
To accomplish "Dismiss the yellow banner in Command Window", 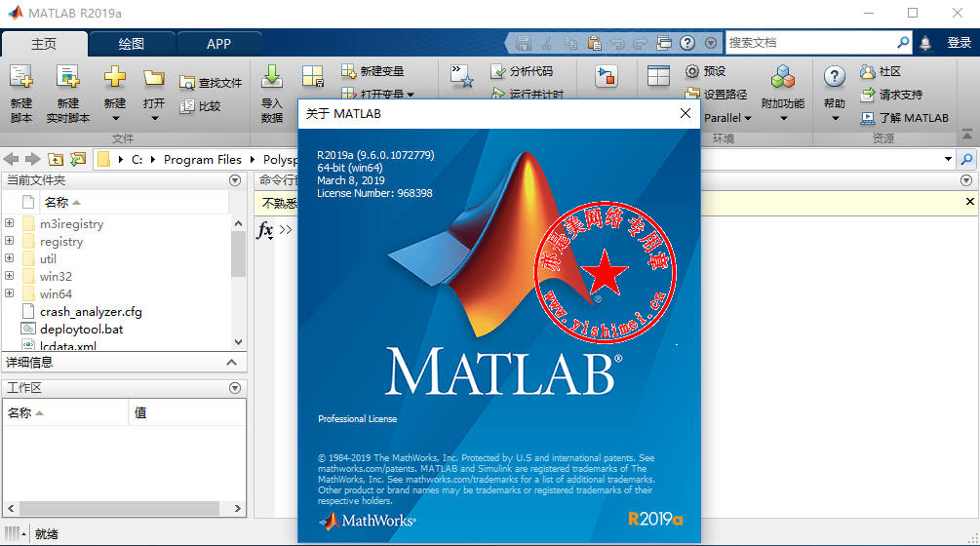I will point(970,201).
